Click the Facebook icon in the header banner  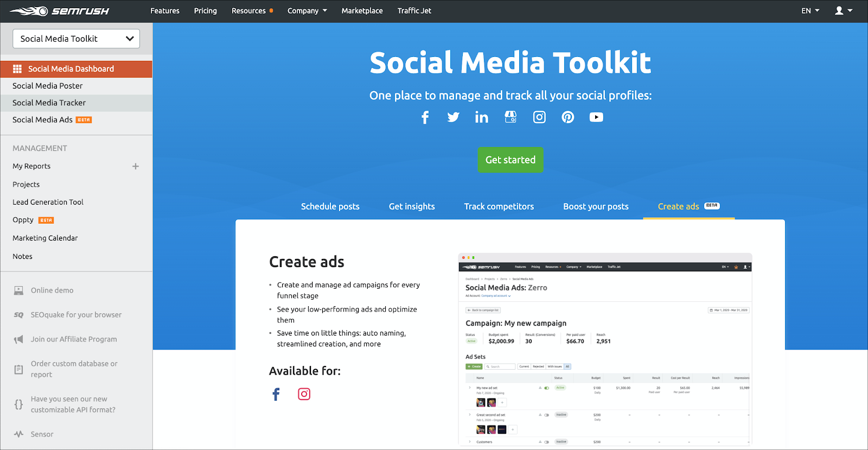coord(425,117)
